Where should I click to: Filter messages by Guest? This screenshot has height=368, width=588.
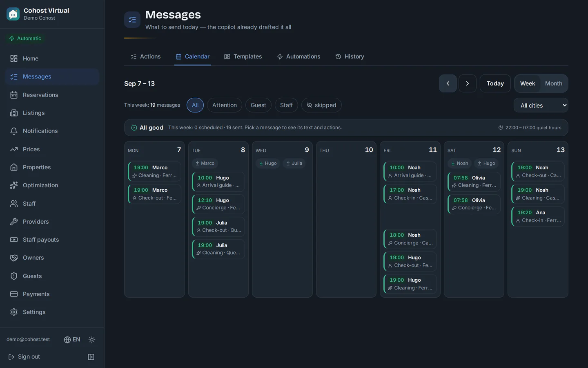(x=258, y=105)
